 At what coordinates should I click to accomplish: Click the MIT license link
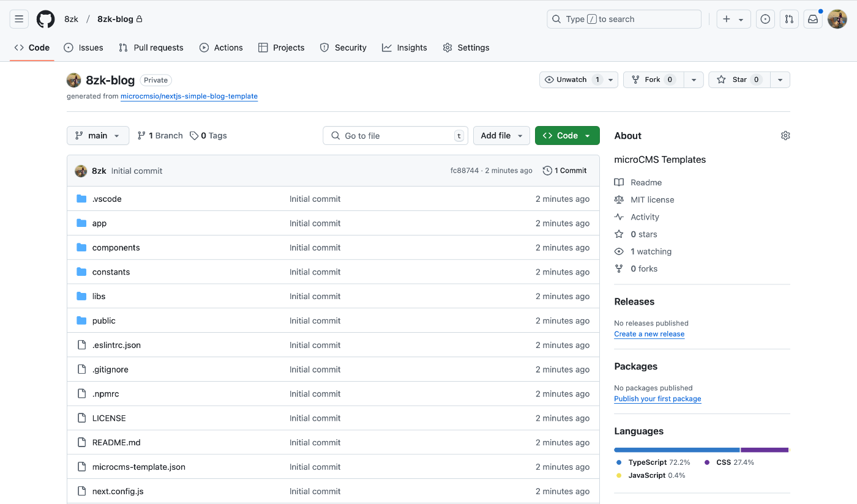click(x=645, y=199)
